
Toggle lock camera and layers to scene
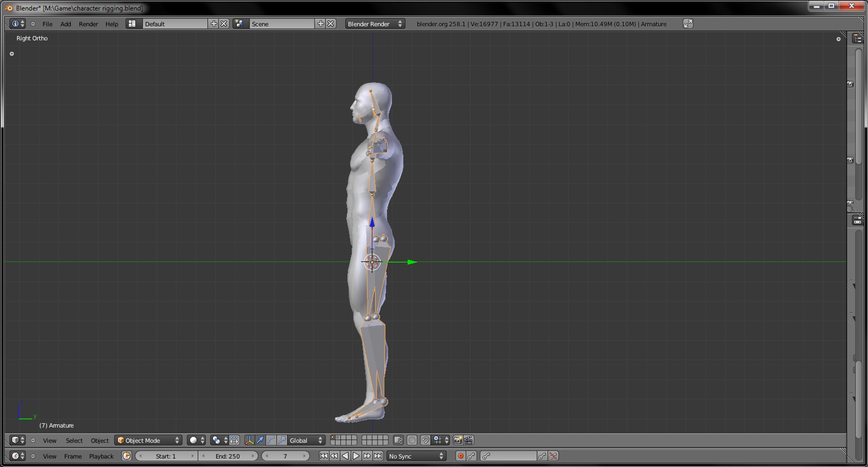398,440
